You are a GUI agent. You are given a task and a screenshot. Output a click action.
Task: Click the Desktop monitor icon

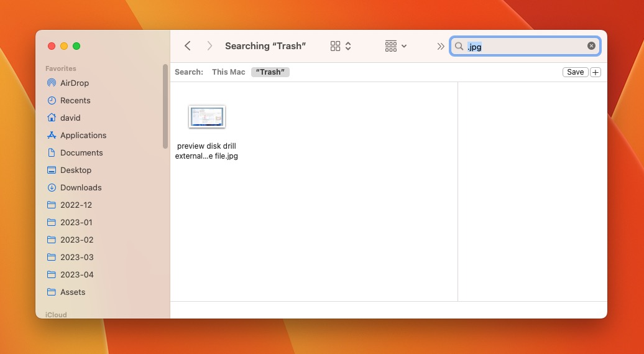(52, 170)
